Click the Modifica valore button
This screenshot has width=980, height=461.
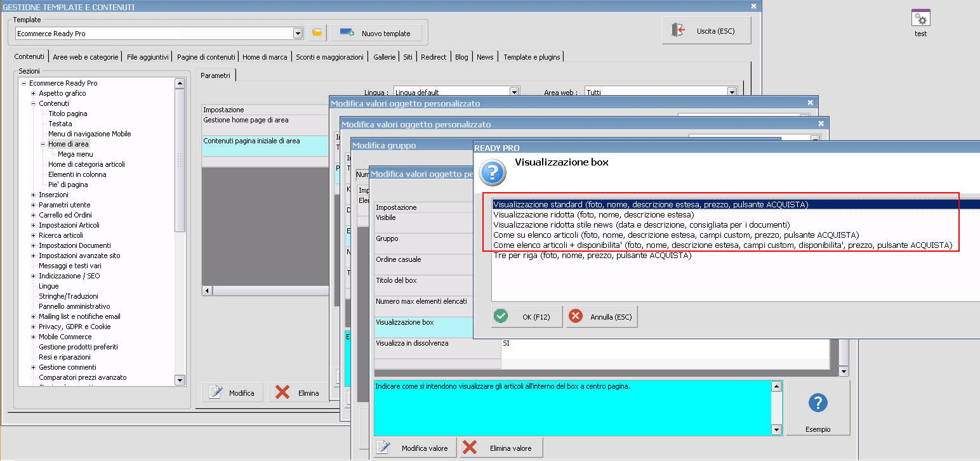(415, 448)
